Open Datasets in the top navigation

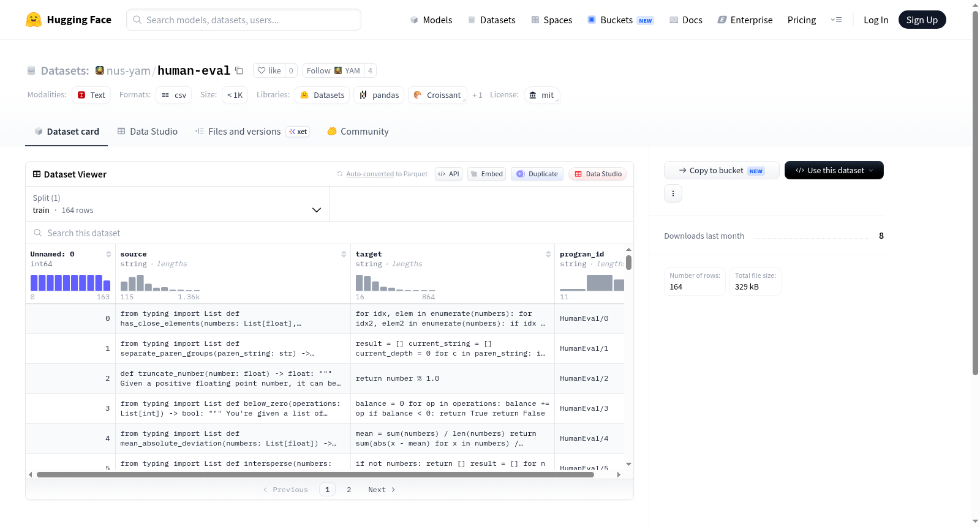(x=491, y=20)
